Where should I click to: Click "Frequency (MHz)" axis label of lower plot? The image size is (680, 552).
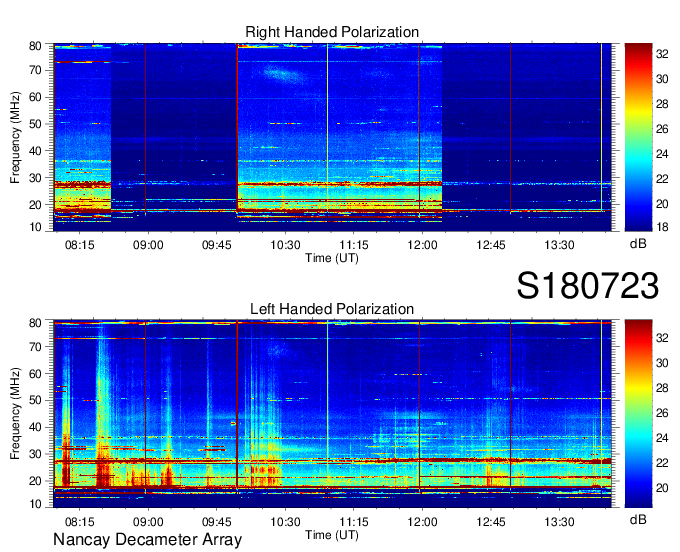coord(15,414)
